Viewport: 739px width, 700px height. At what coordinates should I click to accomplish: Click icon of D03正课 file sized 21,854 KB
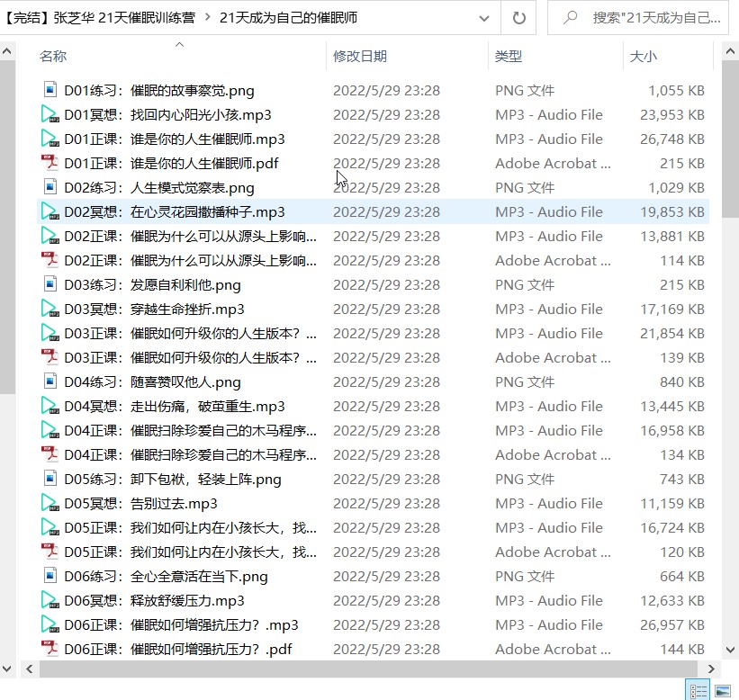pyautogui.click(x=50, y=333)
